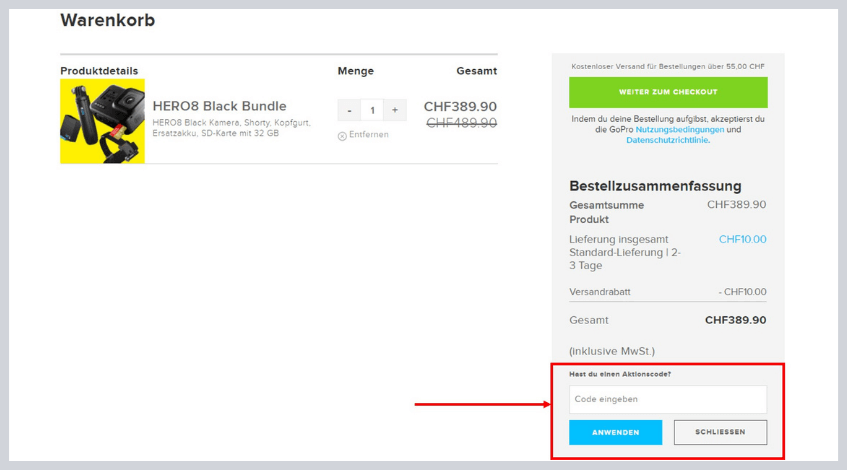The width and height of the screenshot is (847, 470).
Task: Click the Entfernen text link
Action: click(368, 135)
